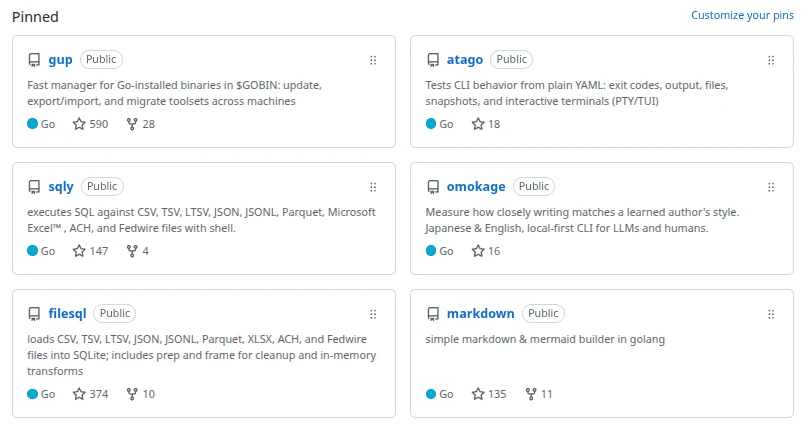Open the markdown repository link
Screen dimensions: 812x431
coord(481,313)
